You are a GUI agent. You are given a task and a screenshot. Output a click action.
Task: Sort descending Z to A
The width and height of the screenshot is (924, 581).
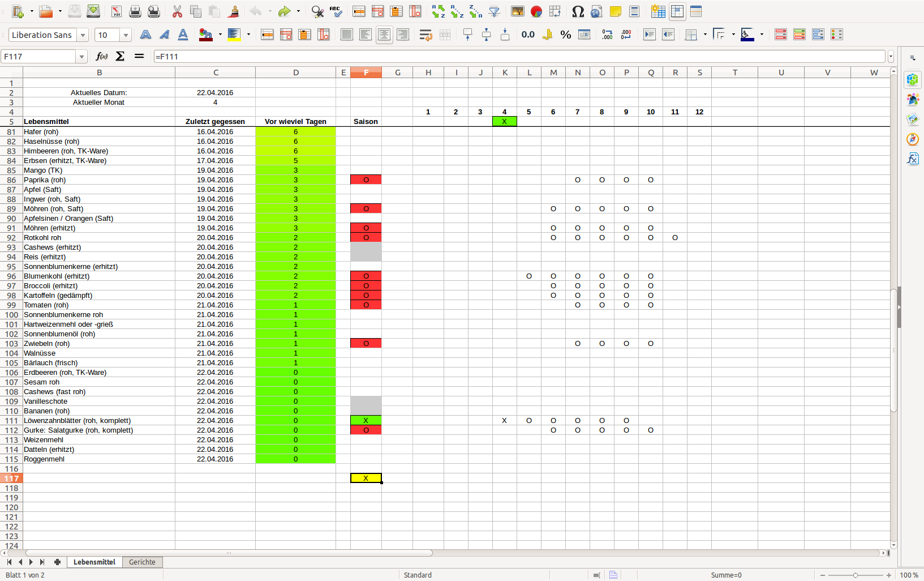pos(476,11)
